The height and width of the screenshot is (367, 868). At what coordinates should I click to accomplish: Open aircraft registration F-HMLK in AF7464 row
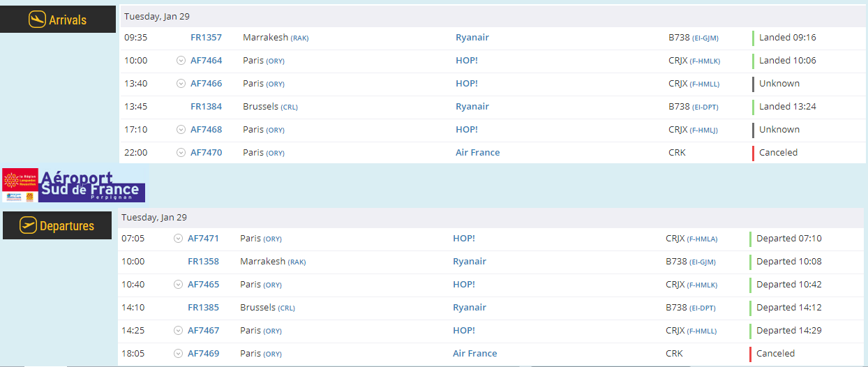(705, 61)
